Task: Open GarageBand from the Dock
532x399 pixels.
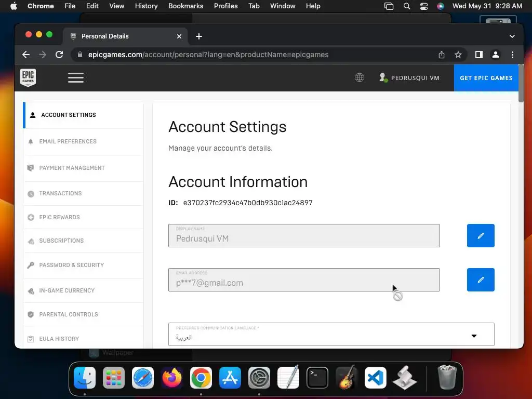Action: click(347, 377)
